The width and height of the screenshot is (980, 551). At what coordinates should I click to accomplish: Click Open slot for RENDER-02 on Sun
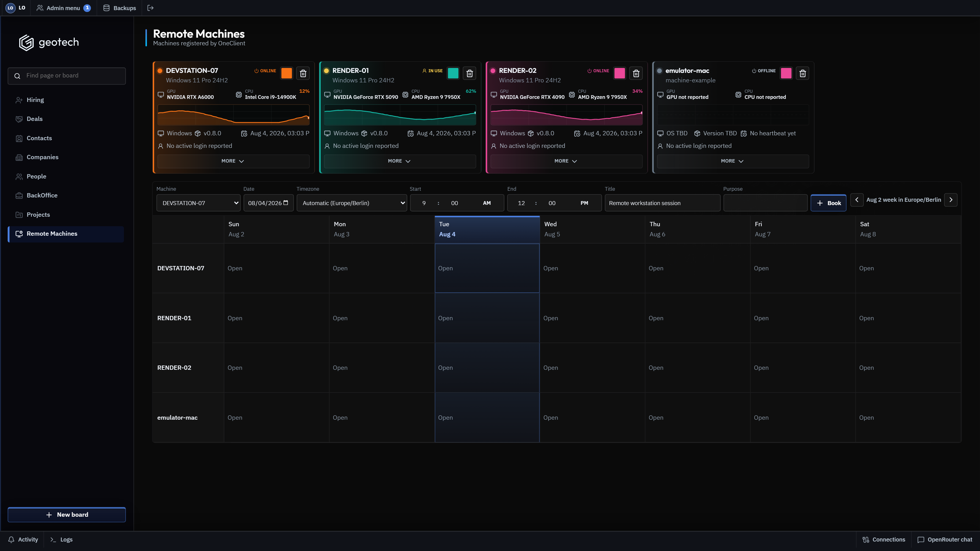coord(277,368)
